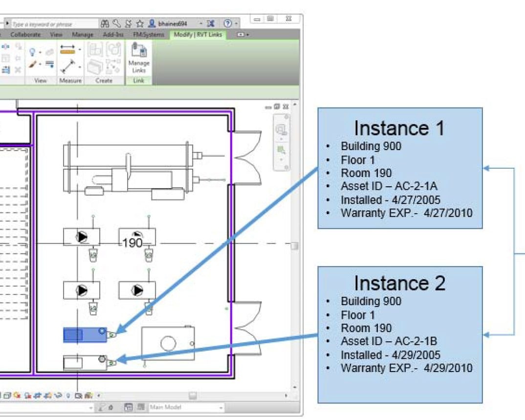Click the Visual Style box icon
The width and height of the screenshot is (525, 420).
pyautogui.click(x=7, y=396)
